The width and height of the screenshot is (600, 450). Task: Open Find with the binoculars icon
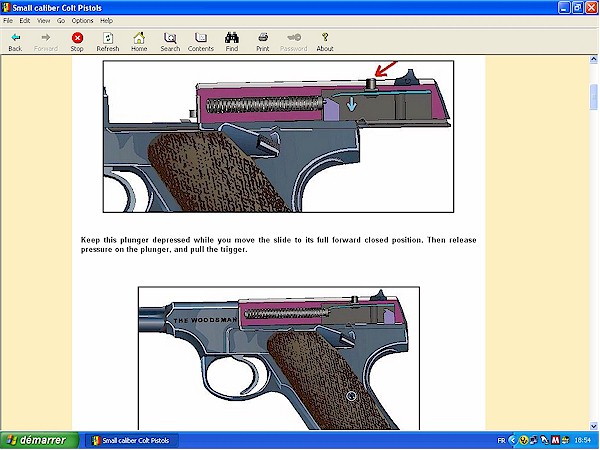tap(232, 41)
